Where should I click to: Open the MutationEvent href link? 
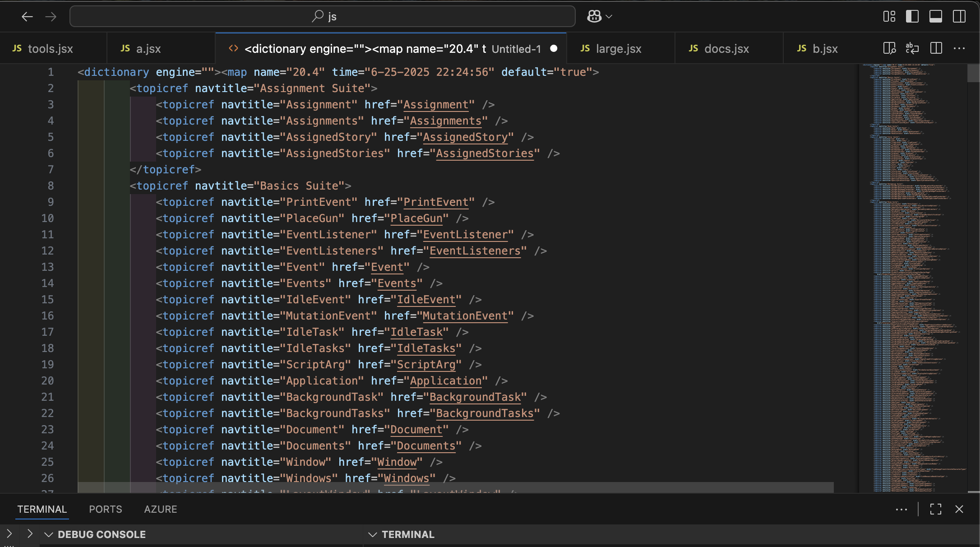(465, 316)
